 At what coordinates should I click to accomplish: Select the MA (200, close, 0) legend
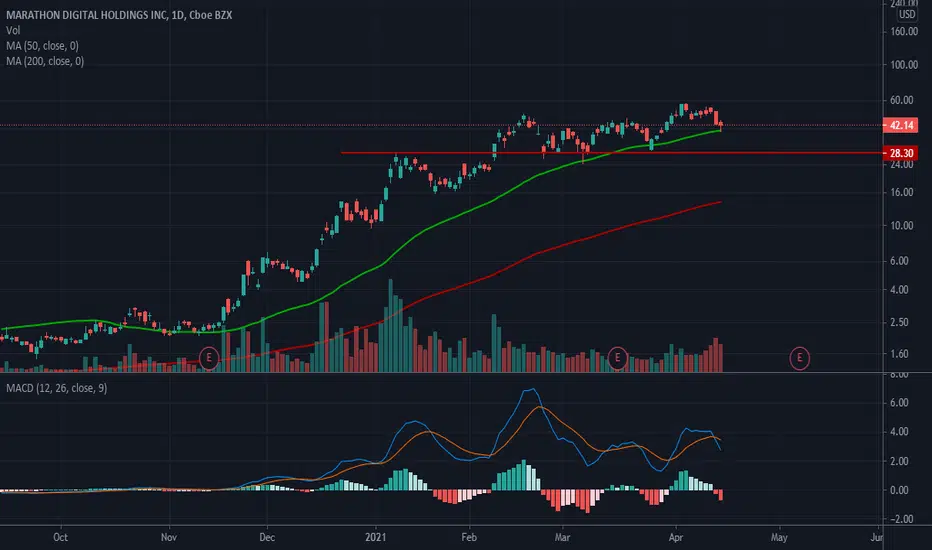click(45, 61)
